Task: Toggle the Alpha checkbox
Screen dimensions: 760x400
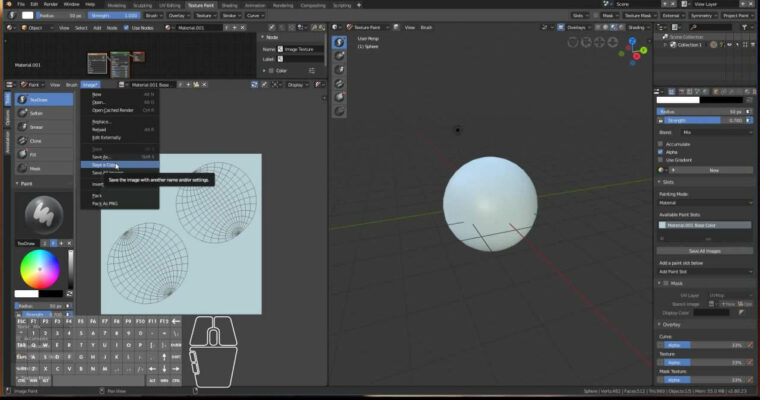Action: [x=660, y=152]
